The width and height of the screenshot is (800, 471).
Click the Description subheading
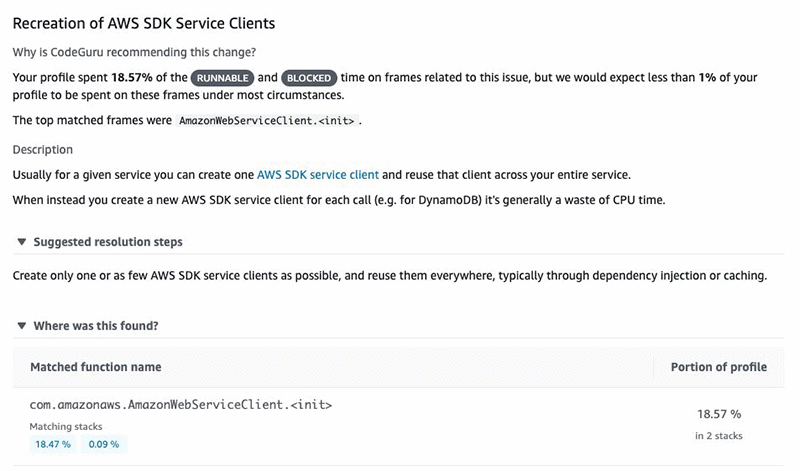43,150
